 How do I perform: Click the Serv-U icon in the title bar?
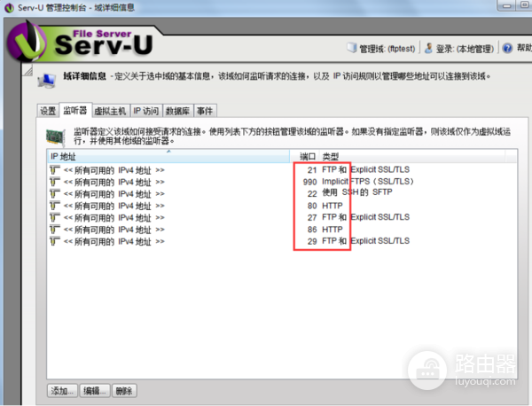(9, 7)
